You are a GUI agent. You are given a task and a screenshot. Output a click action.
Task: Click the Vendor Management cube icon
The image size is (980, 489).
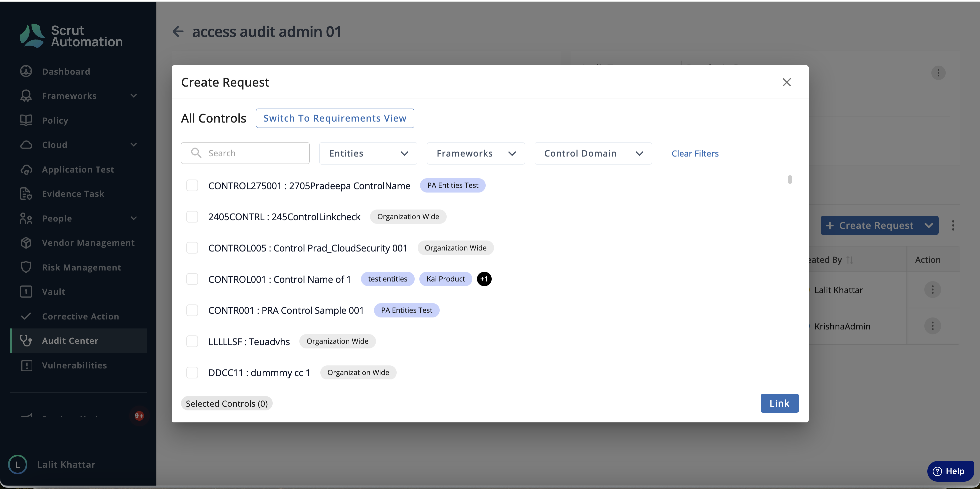pos(26,243)
